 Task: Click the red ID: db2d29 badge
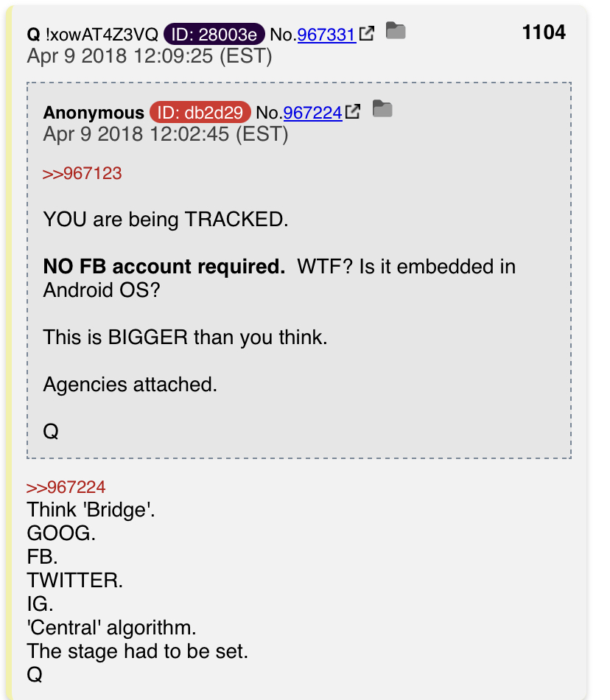click(x=200, y=113)
